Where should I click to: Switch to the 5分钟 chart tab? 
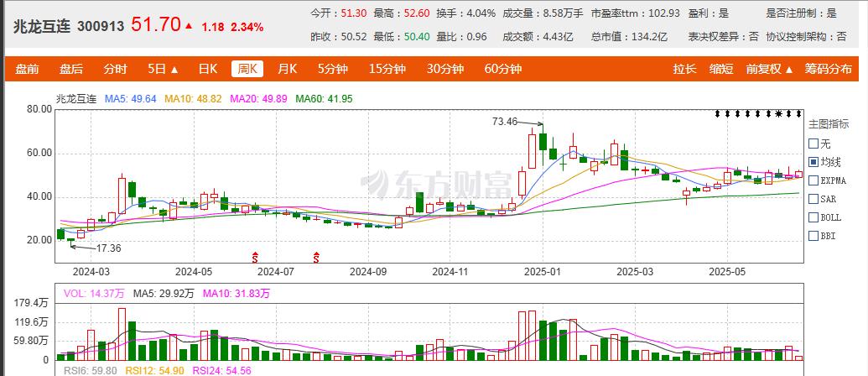[x=333, y=69]
